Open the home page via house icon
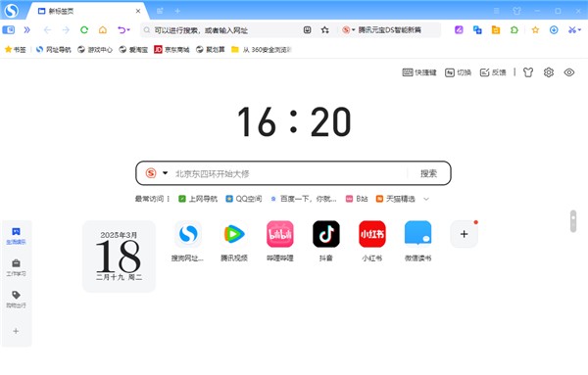Image resolution: width=588 pixels, height=375 pixels. pos(103,30)
